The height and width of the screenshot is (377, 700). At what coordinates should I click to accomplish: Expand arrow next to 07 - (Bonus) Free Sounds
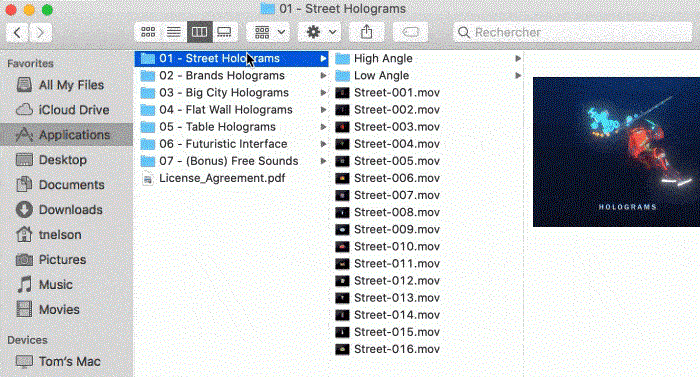(323, 161)
